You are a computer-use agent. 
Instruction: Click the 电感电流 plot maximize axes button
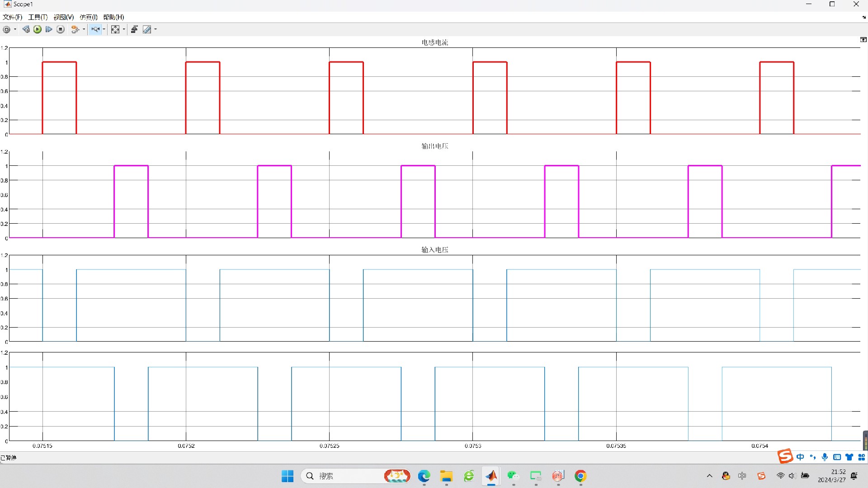[863, 40]
